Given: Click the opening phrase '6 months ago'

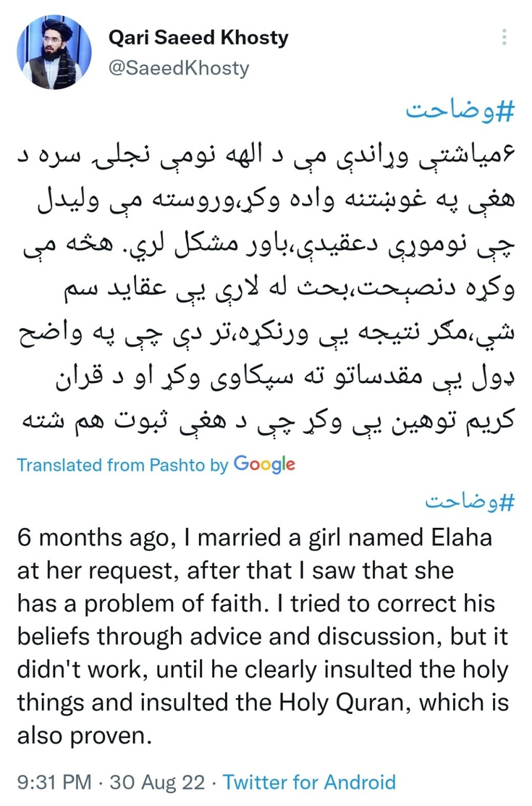Looking at the screenshot, I should coord(93,538).
